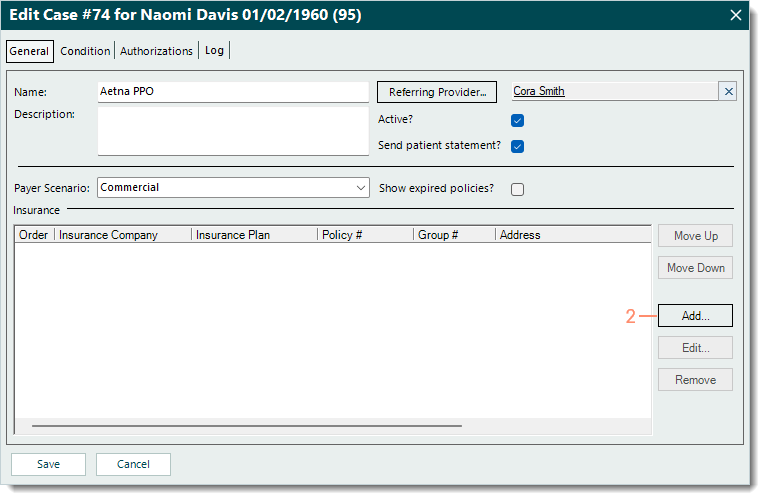Sort by Policy # column header
The width and height of the screenshot is (765, 500).
tap(365, 235)
